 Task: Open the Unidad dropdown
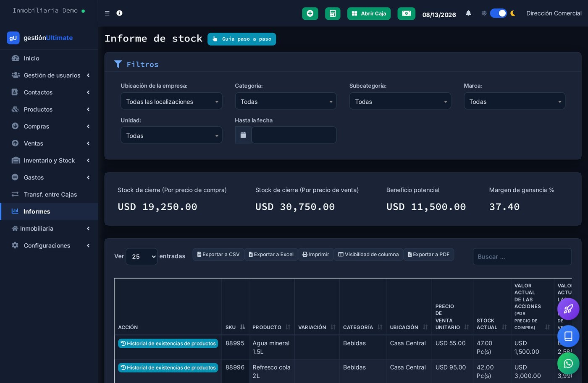tap(171, 135)
